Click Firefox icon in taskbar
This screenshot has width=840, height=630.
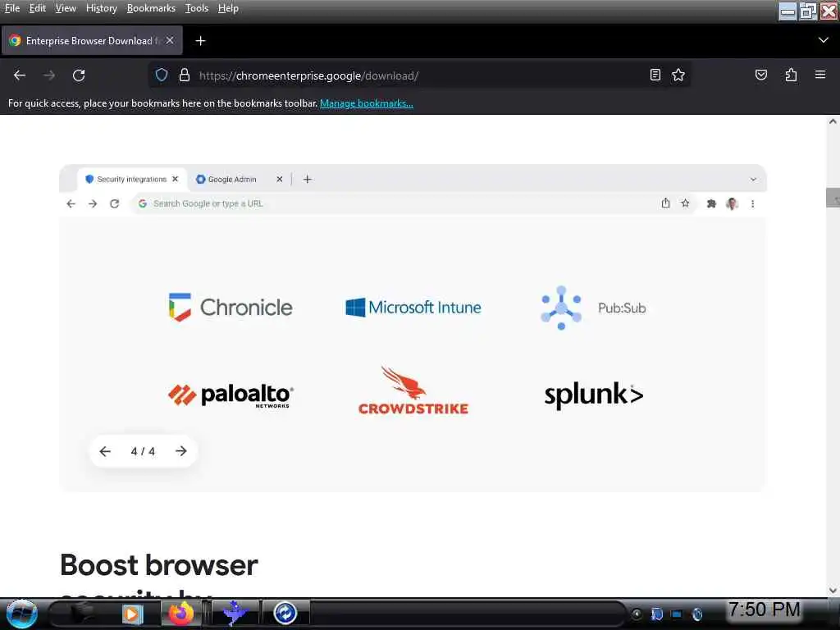point(181,614)
